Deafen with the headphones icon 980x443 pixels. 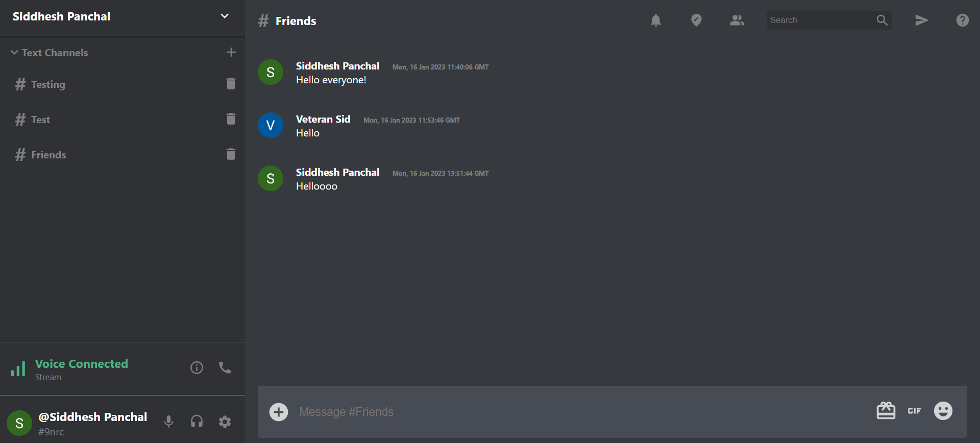[197, 421]
